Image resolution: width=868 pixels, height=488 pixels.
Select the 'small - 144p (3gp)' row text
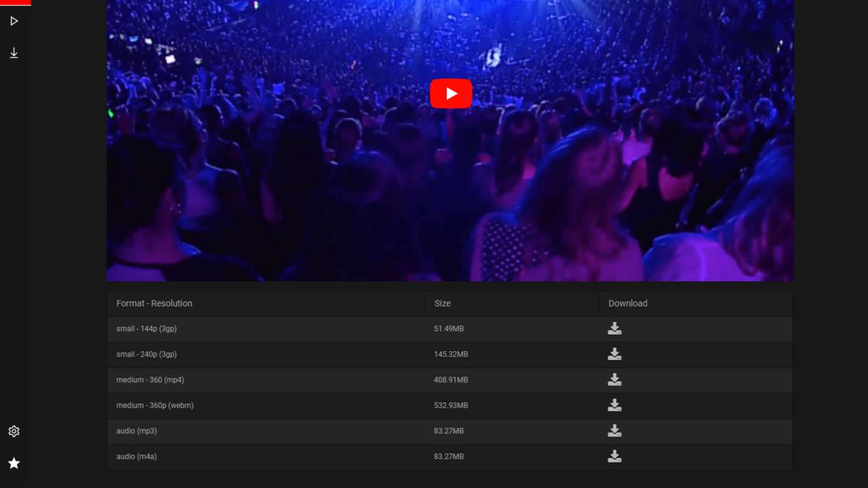pyautogui.click(x=146, y=329)
